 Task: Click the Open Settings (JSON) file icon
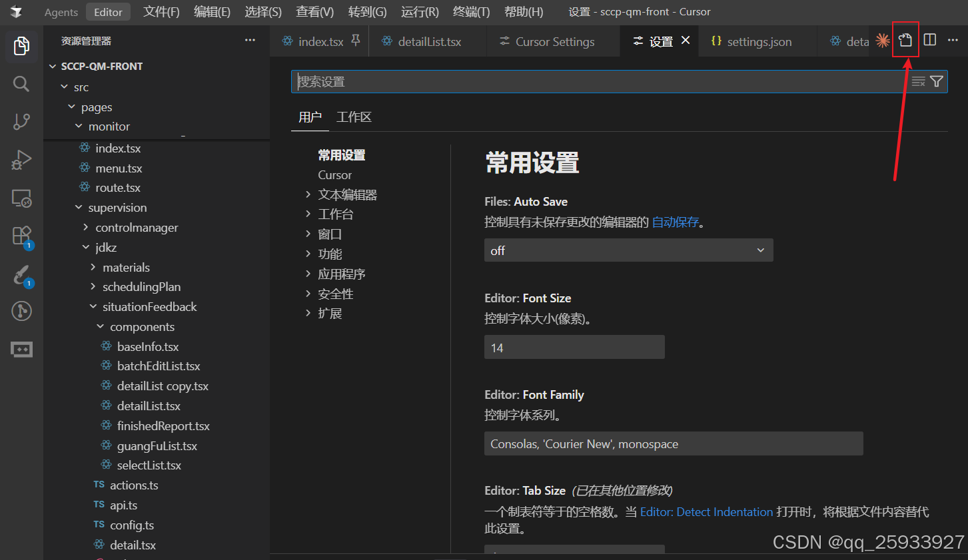[x=905, y=41]
